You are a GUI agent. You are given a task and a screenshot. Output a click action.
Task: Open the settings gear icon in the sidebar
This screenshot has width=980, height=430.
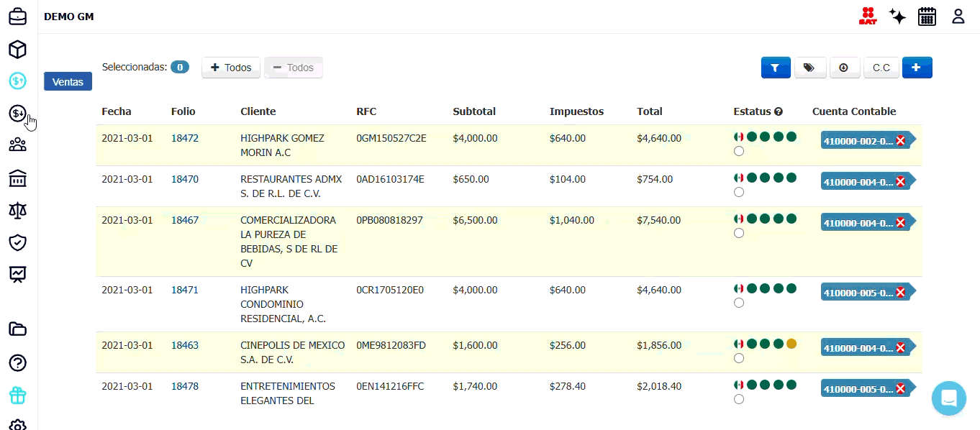tap(17, 425)
